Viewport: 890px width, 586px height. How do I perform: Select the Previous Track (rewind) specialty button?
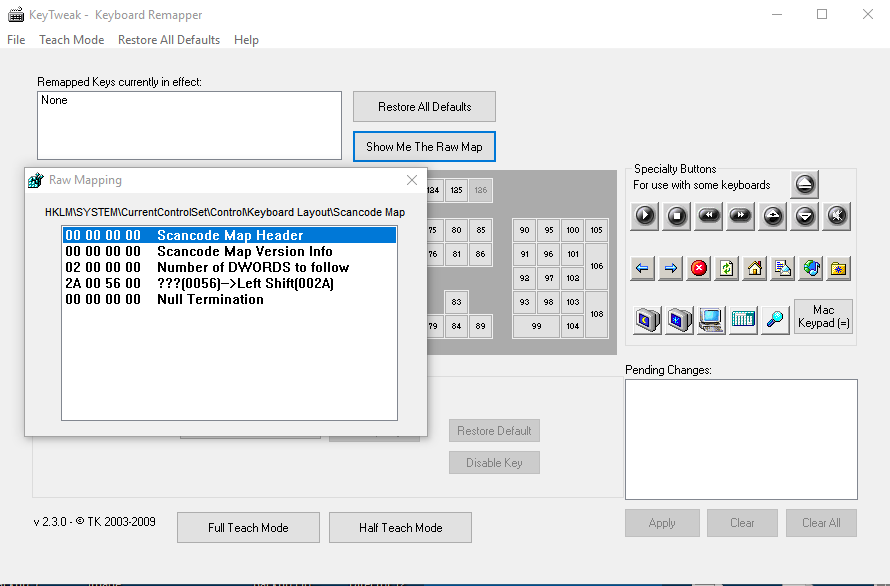pyautogui.click(x=708, y=216)
